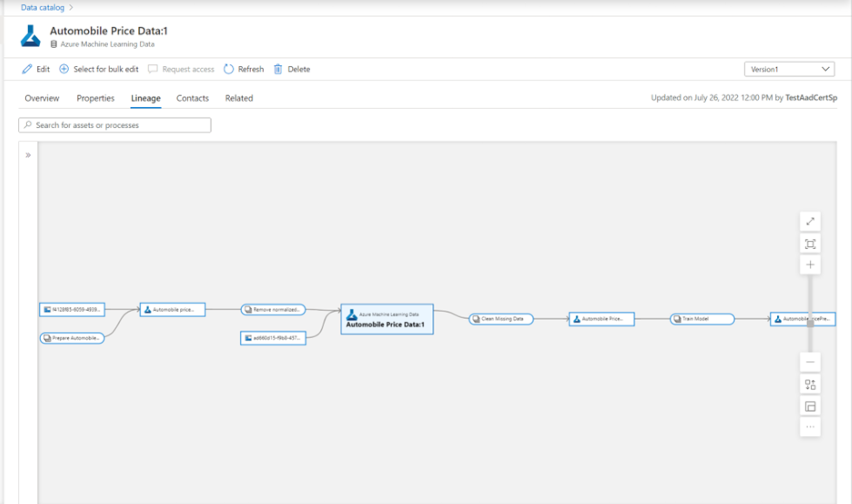This screenshot has width=852, height=504.
Task: Open the Version1 dropdown
Action: [x=789, y=69]
